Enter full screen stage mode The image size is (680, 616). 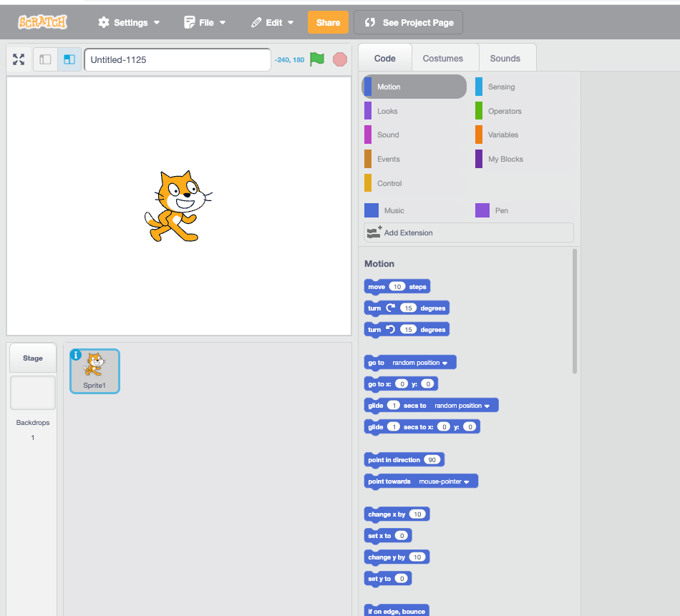pos(18,59)
